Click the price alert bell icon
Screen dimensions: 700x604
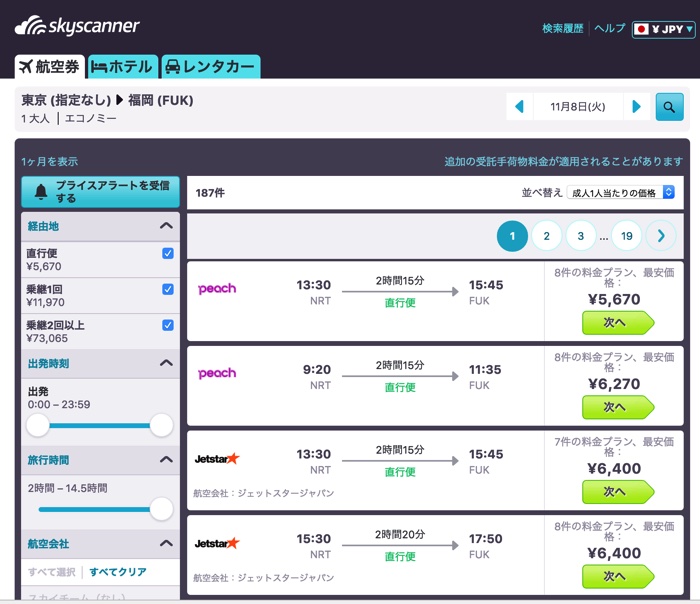(x=41, y=192)
